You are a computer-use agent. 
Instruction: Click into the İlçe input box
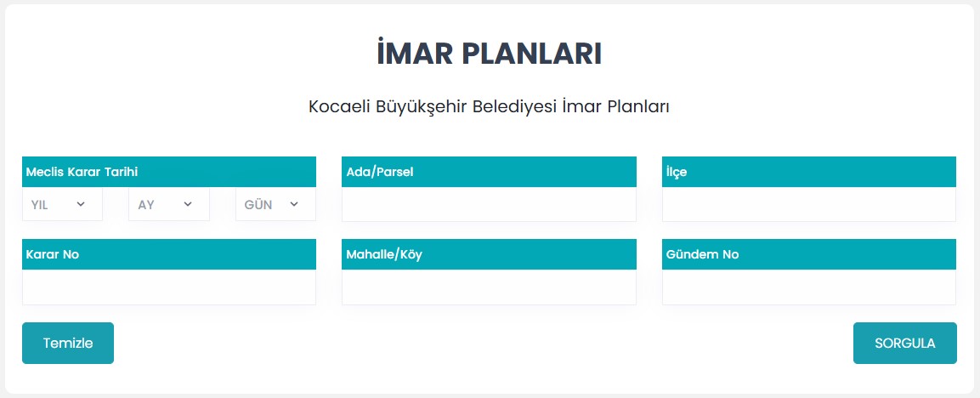click(808, 205)
